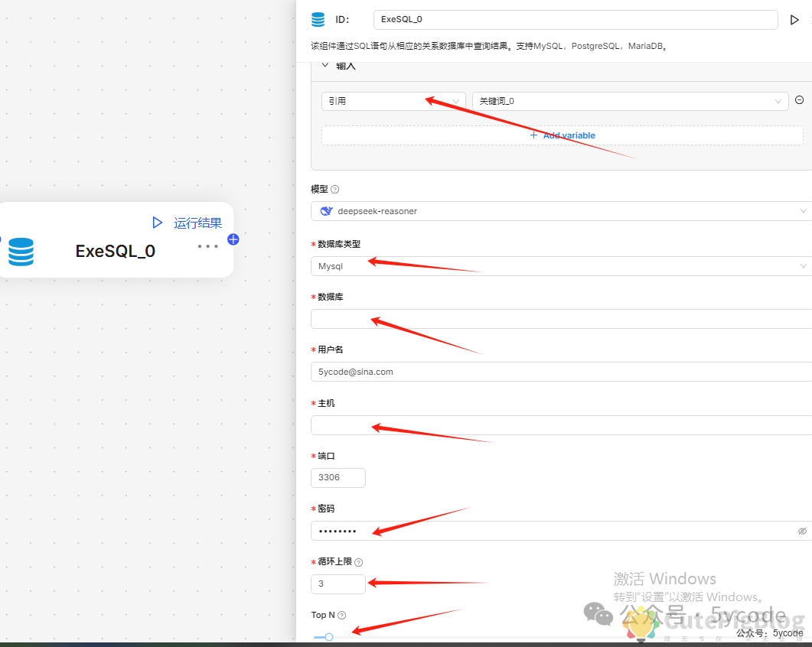812x647 pixels.
Task: Collapse the 输入 section
Action: click(325, 66)
